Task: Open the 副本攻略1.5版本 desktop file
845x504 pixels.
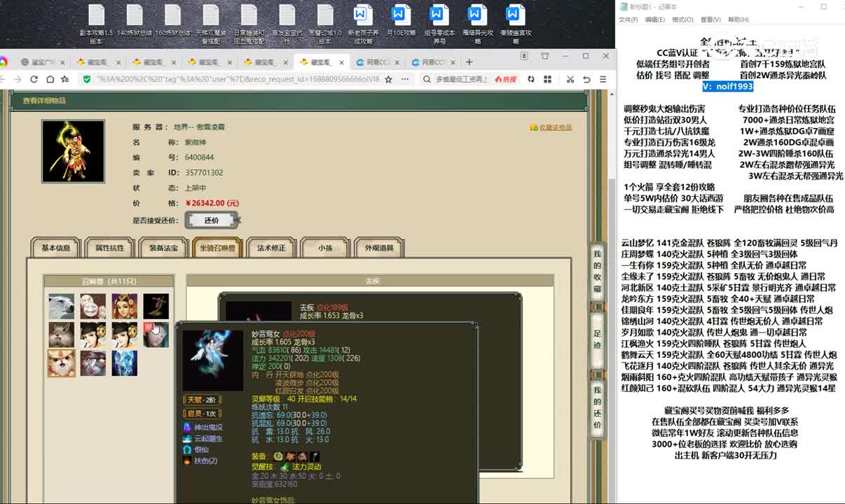Action: (96, 24)
